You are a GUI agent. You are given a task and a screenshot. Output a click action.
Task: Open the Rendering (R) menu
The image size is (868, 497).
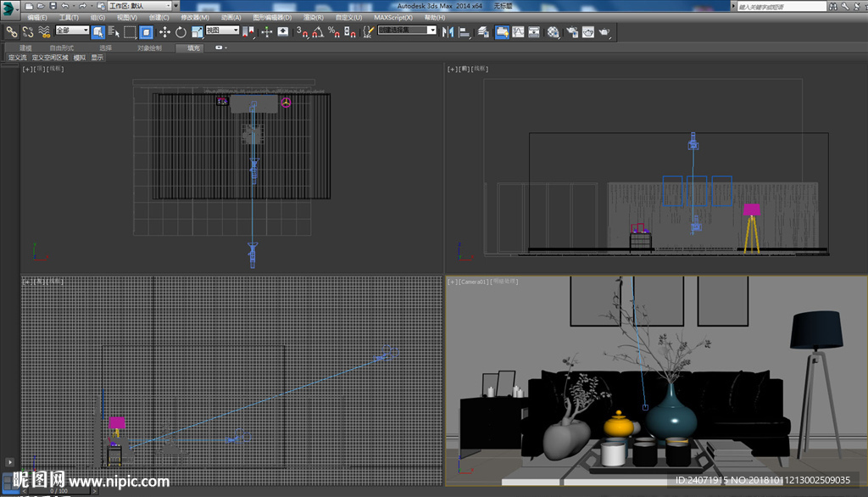(314, 18)
